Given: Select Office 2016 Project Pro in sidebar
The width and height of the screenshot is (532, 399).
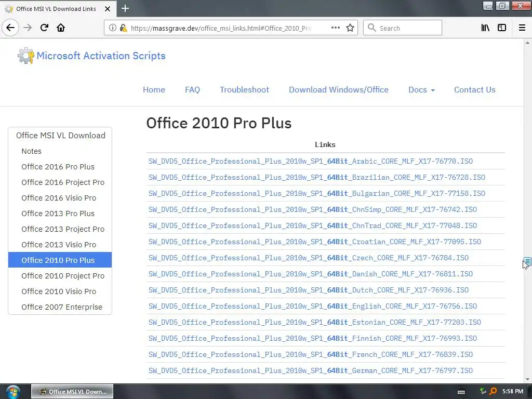Looking at the screenshot, I should [x=63, y=182].
